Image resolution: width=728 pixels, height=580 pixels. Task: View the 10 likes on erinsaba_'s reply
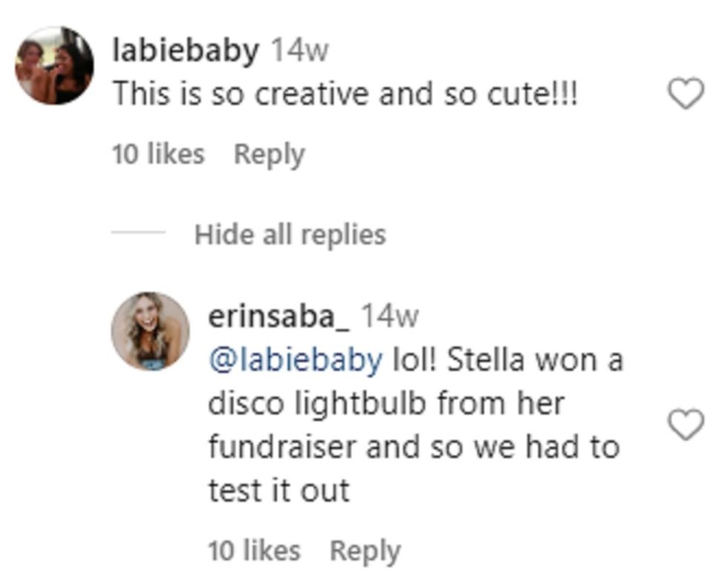click(254, 551)
